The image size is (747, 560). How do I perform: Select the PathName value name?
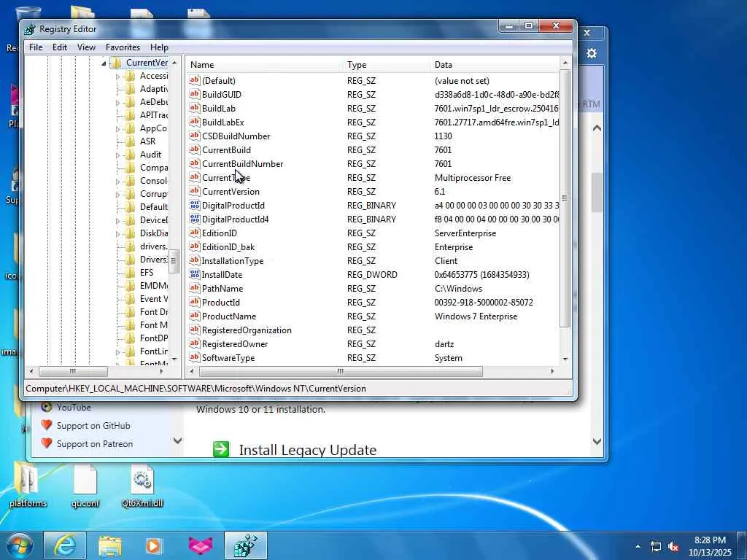222,289
